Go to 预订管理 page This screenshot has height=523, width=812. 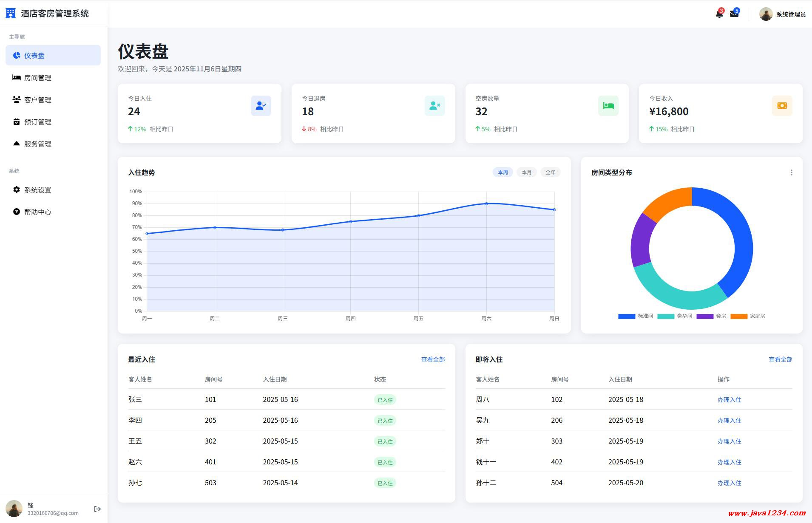[38, 122]
